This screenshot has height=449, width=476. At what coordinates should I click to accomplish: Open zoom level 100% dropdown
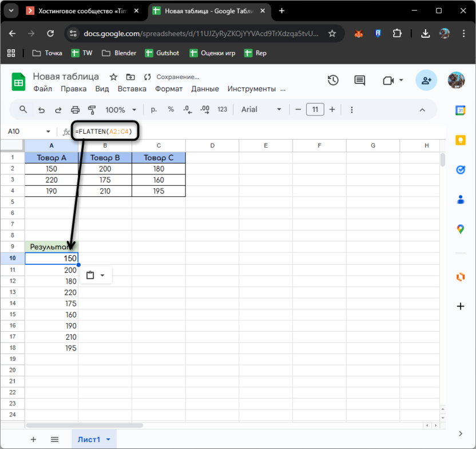point(121,110)
